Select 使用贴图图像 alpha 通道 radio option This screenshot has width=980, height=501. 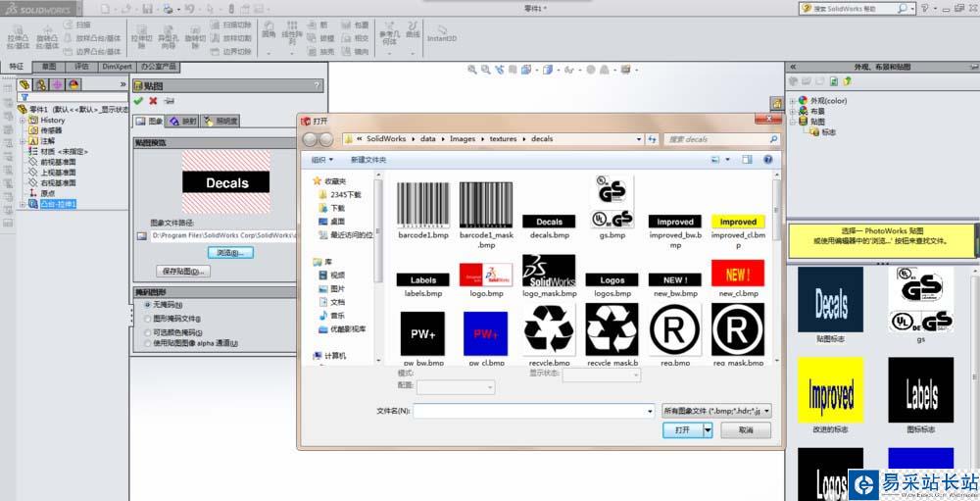[148, 343]
